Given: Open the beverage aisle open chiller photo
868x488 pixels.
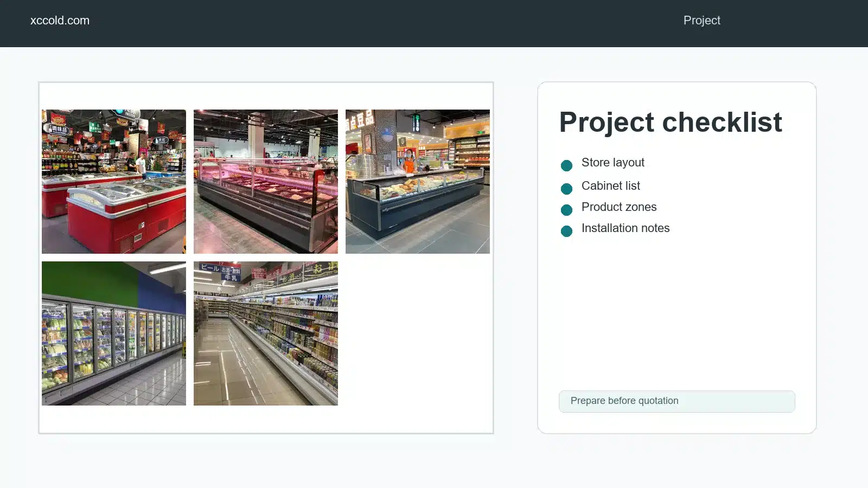Looking at the screenshot, I should pyautogui.click(x=266, y=333).
